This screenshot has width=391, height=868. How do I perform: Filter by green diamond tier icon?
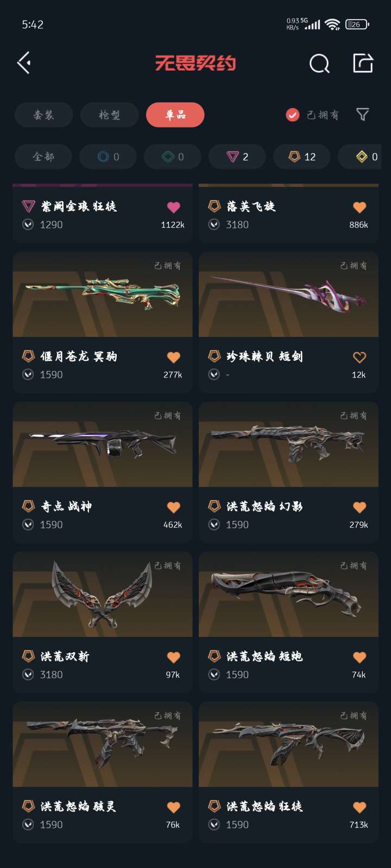coord(173,157)
